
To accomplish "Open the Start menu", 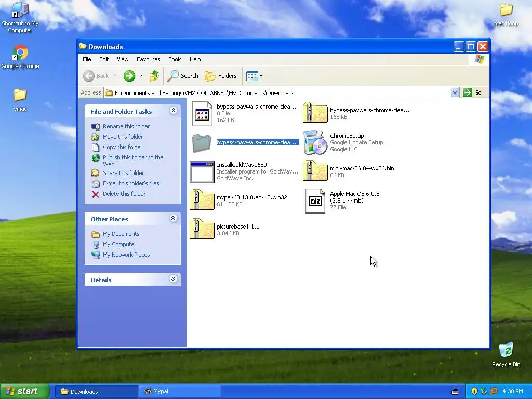I will (24, 391).
